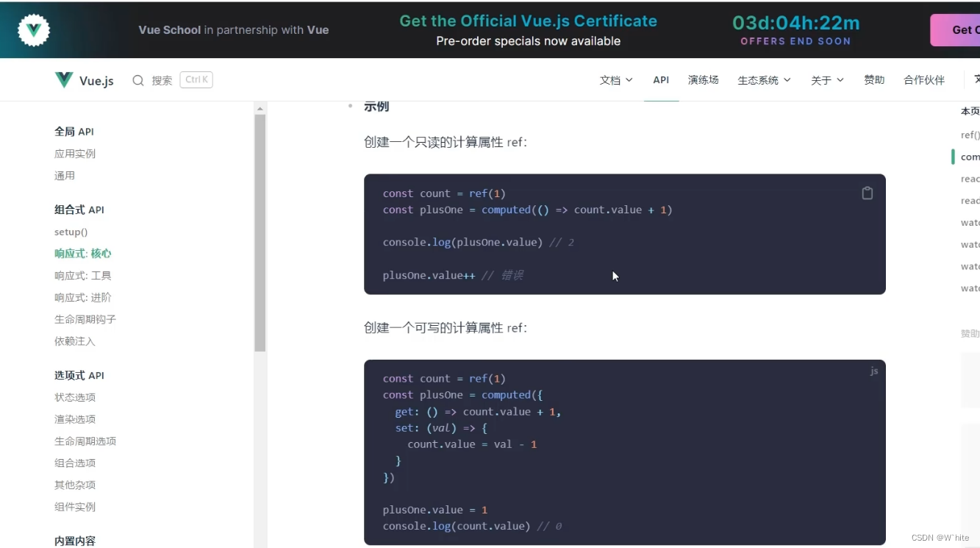The width and height of the screenshot is (980, 548).
Task: Click code line console.log(plusOne.value) // 2
Action: coord(479,242)
